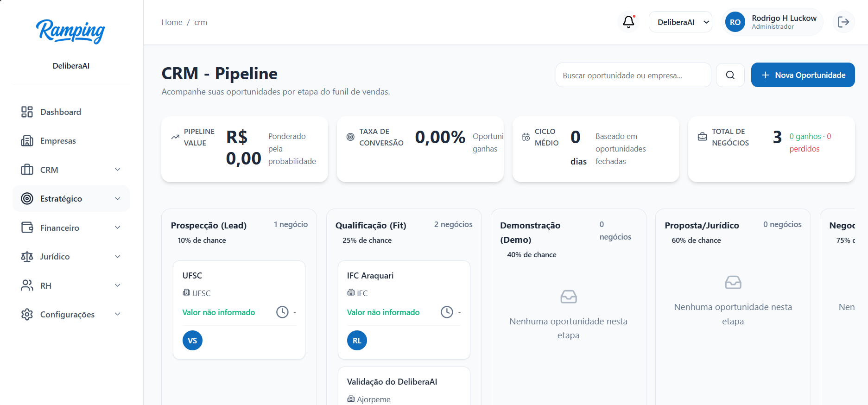The height and width of the screenshot is (405, 868).
Task: Click the company icon beside UFSC
Action: [186, 292]
